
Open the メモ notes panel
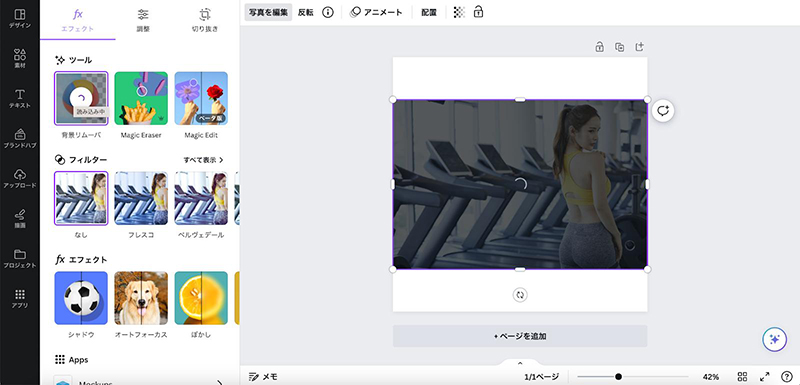point(263,377)
